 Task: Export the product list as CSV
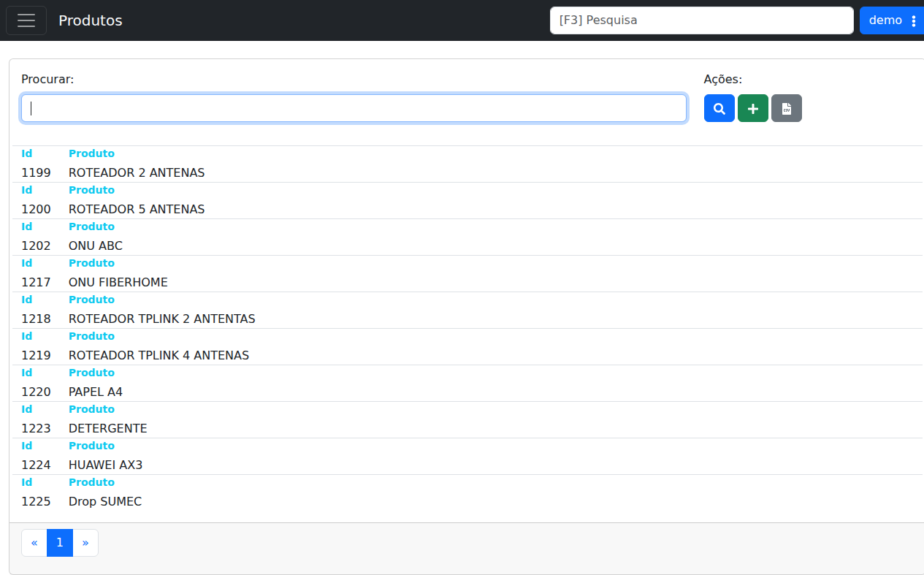click(787, 108)
